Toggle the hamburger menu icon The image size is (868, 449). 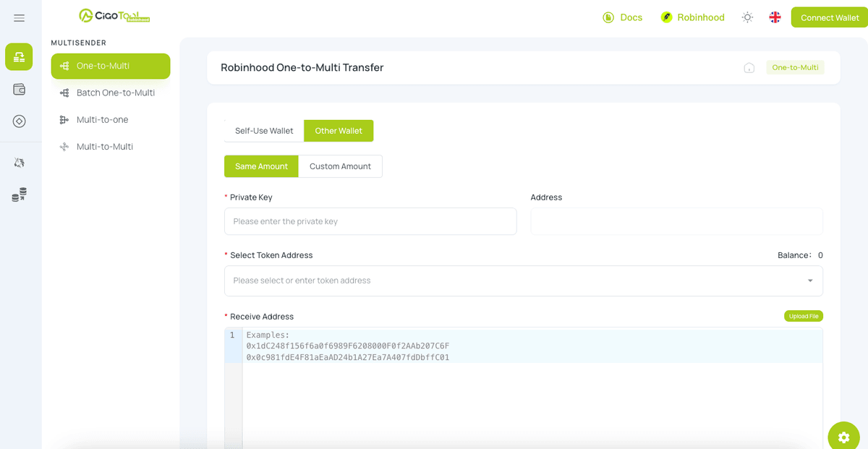(20, 18)
